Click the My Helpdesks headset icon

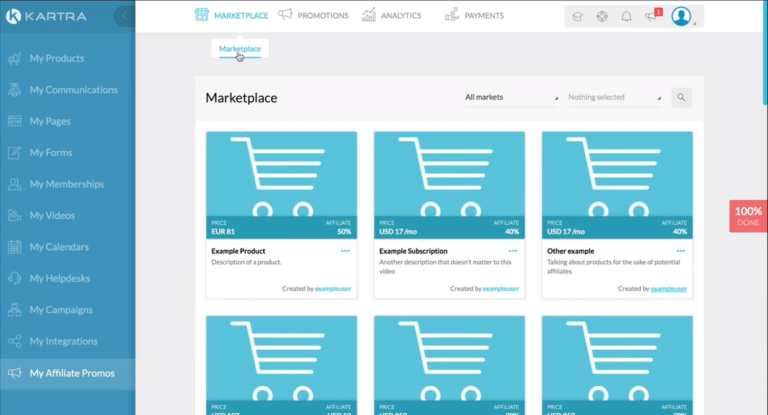tap(14, 279)
